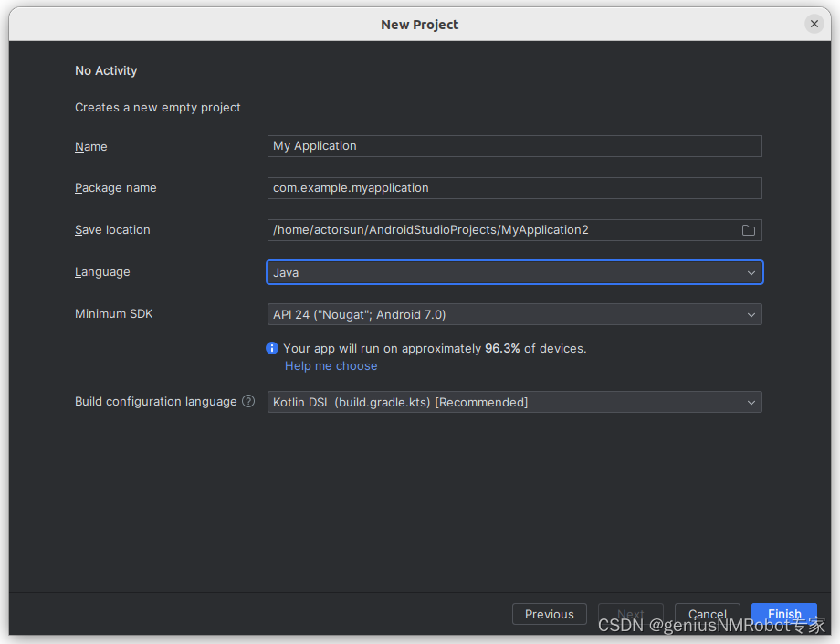Click the Build configuration language dropdown arrow
840x644 pixels.
tap(751, 402)
